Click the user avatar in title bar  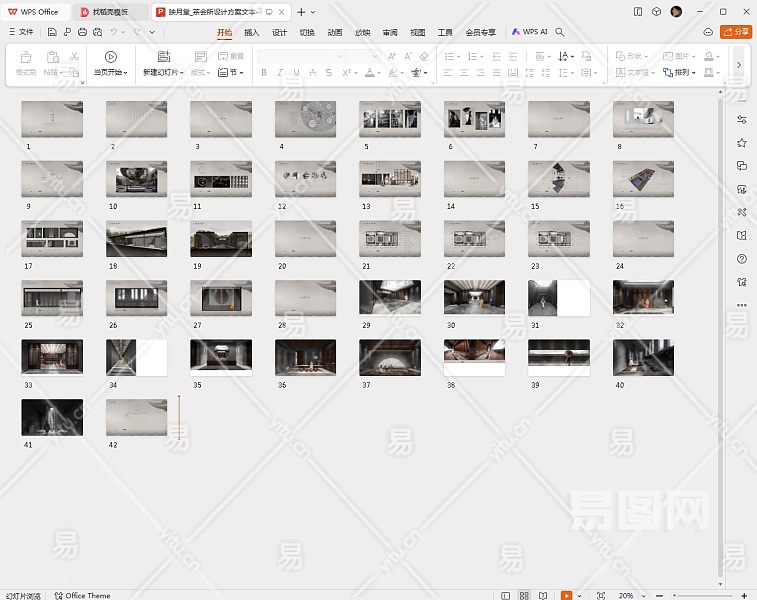click(676, 12)
